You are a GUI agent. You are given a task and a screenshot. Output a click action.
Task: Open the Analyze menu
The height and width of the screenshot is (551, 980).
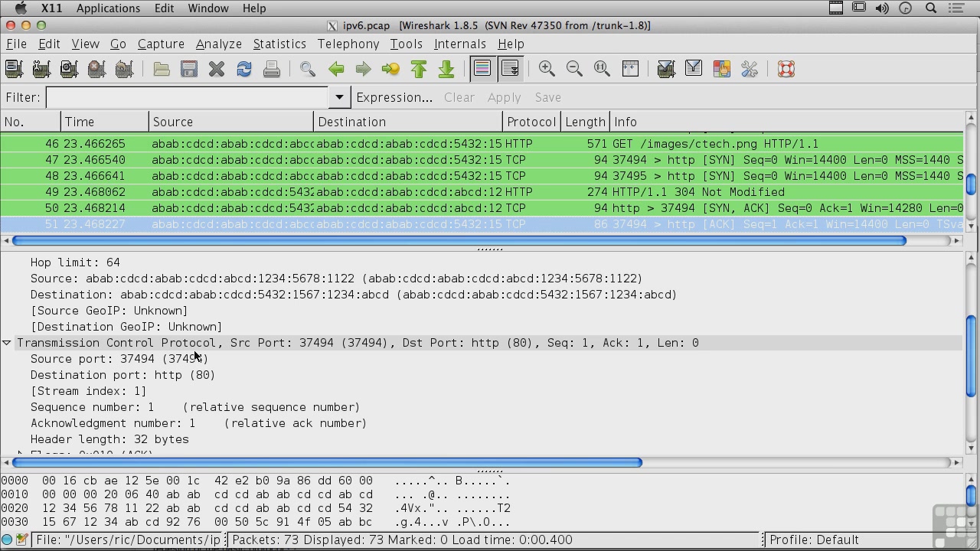[218, 44]
